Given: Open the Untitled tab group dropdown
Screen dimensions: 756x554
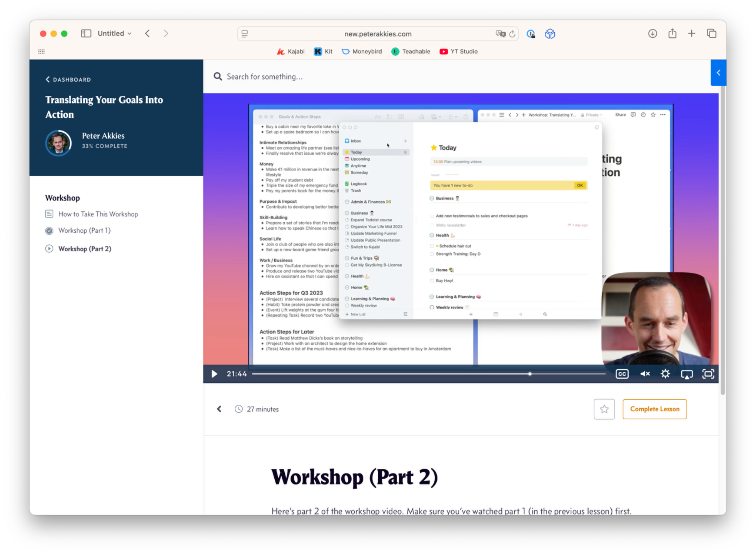Looking at the screenshot, I should [114, 33].
